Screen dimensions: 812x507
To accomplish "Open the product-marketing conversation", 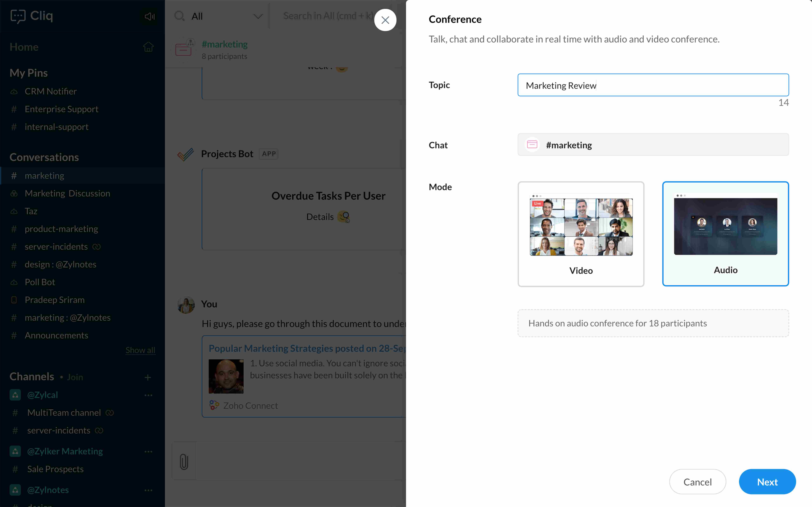I will click(61, 229).
